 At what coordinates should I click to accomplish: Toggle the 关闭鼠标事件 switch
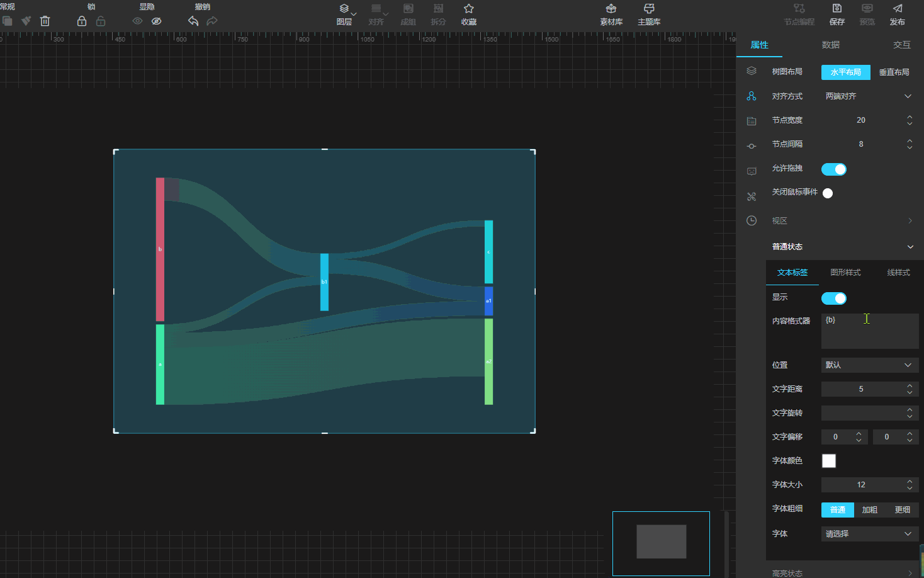828,193
